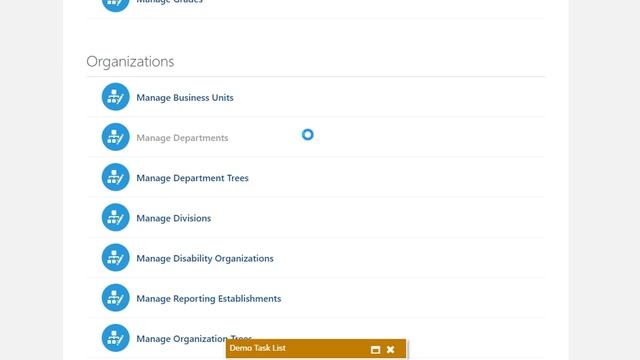Viewport: 640px width, 360px height.
Task: Click the Manage Disability Organizations icon
Action: (x=116, y=258)
